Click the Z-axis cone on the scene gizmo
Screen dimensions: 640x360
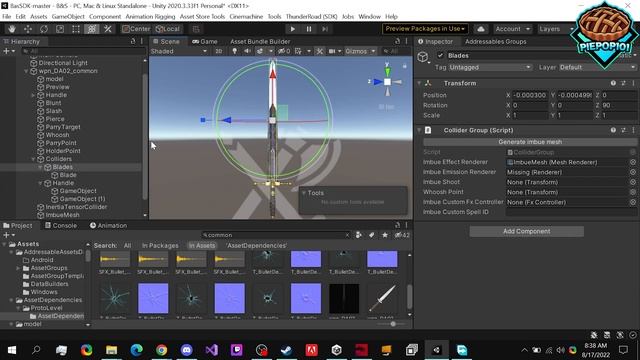pos(377,82)
